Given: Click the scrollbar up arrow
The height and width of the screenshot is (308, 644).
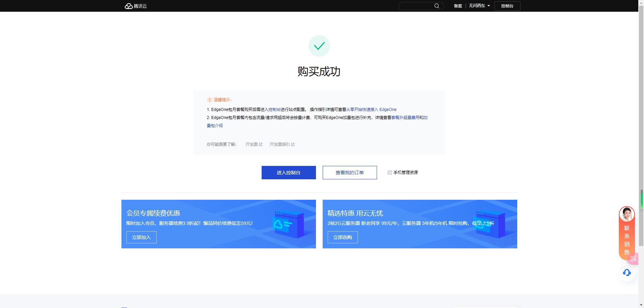Looking at the screenshot, I should [x=641, y=2].
